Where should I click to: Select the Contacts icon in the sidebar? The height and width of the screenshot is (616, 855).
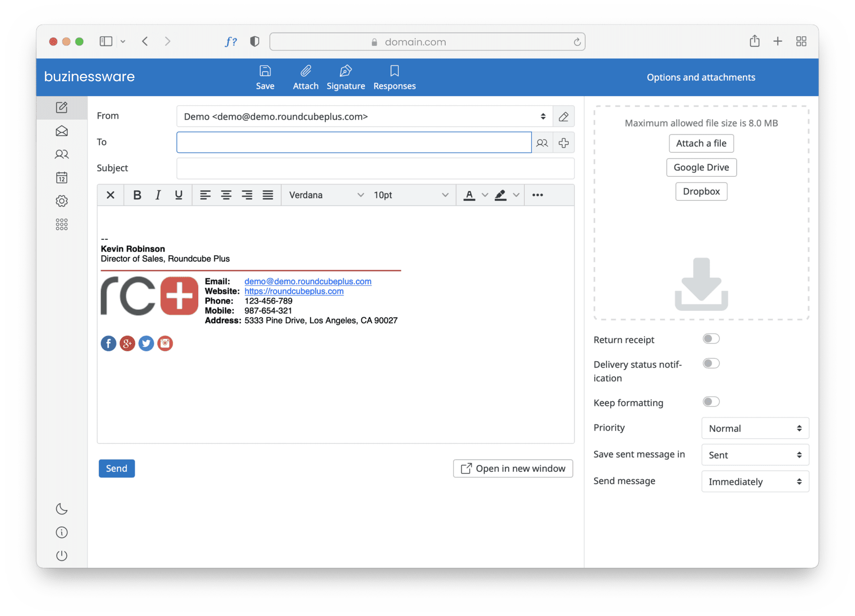coord(61,154)
